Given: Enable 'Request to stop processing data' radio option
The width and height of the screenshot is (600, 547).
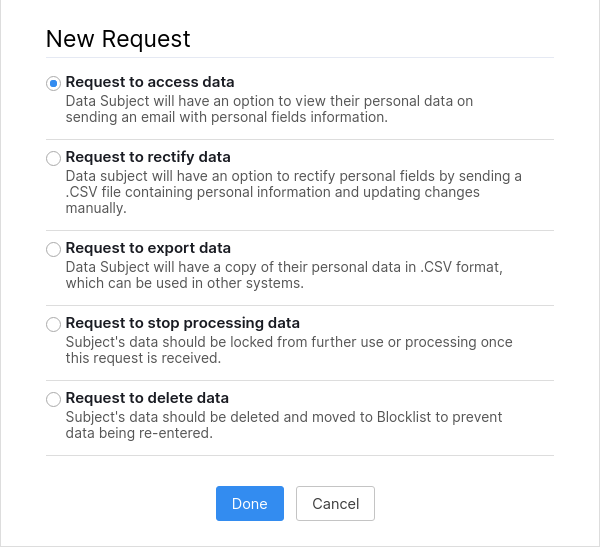Looking at the screenshot, I should [53, 324].
